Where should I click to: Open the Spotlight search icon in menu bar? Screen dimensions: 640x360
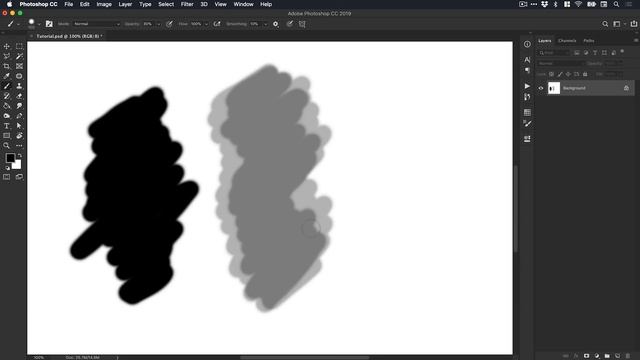point(616,4)
